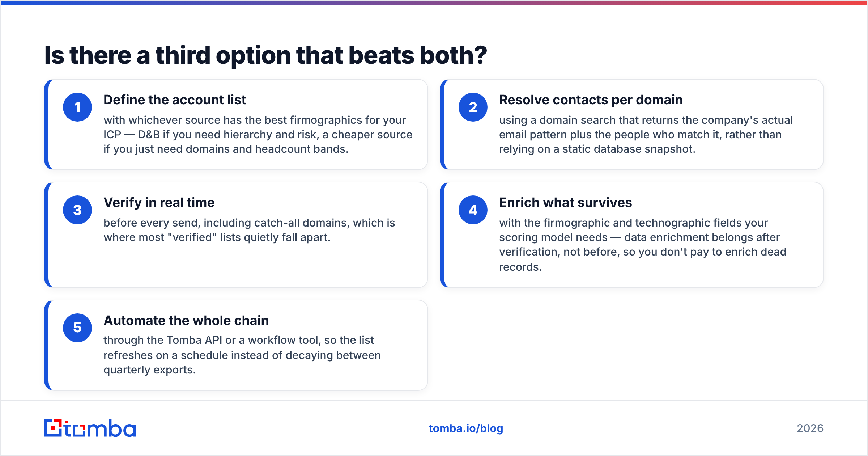Click the number 2 step badge

[x=473, y=107]
